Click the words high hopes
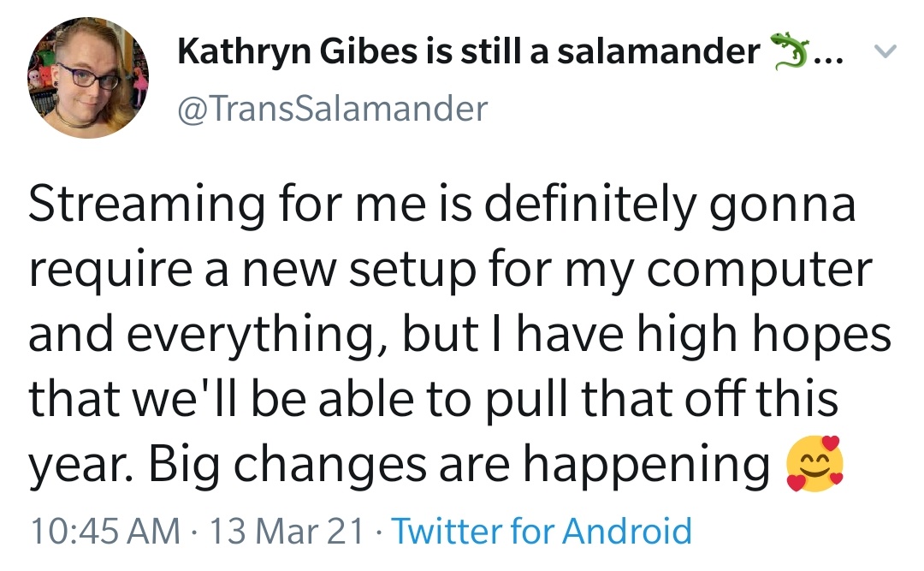 764,336
